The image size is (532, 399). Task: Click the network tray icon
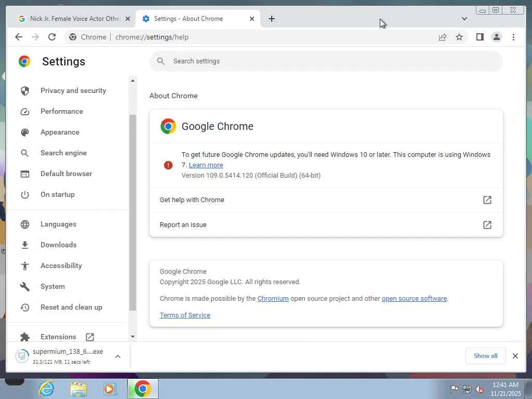click(x=467, y=389)
